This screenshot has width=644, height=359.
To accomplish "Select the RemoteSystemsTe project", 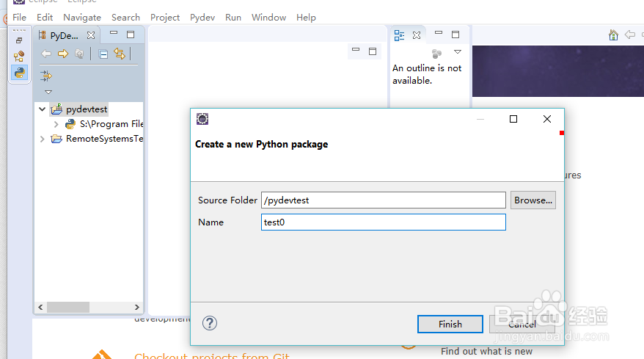I will 104,139.
